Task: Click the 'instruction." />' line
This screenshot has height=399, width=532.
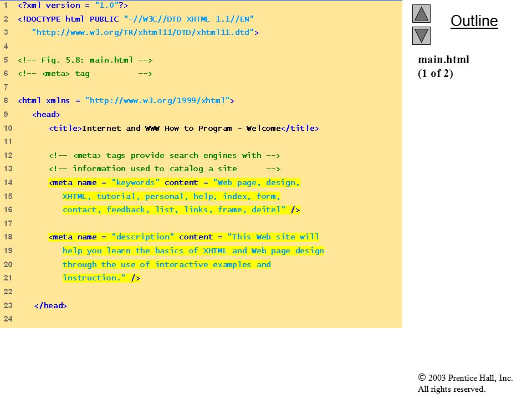Action: (101, 278)
